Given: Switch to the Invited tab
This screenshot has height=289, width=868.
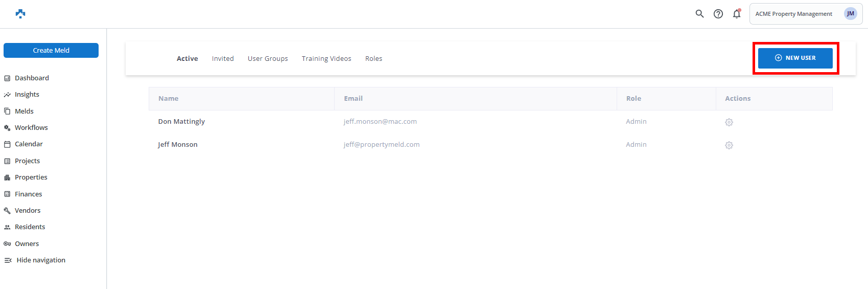Looking at the screenshot, I should tap(223, 58).
